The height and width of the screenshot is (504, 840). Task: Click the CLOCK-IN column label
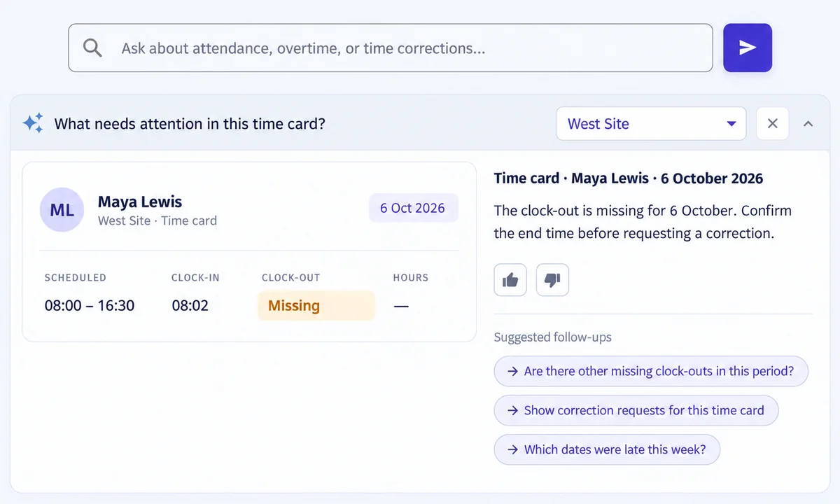click(195, 277)
